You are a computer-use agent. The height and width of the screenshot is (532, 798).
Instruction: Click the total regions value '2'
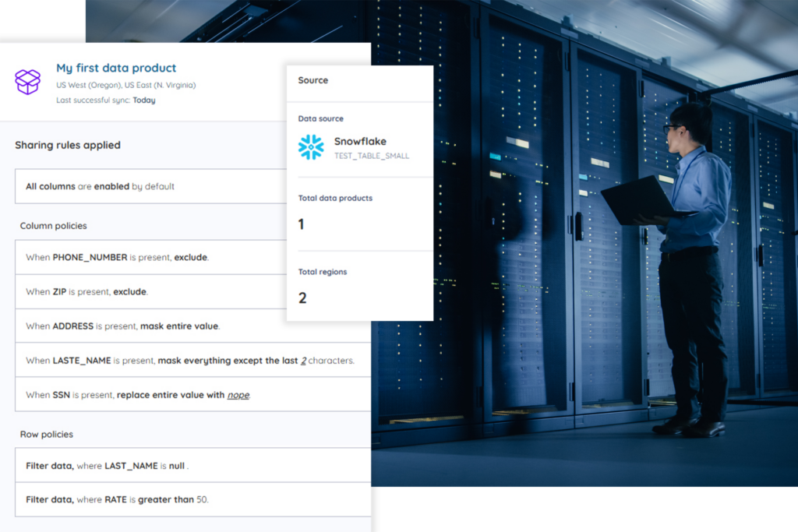pos(302,298)
